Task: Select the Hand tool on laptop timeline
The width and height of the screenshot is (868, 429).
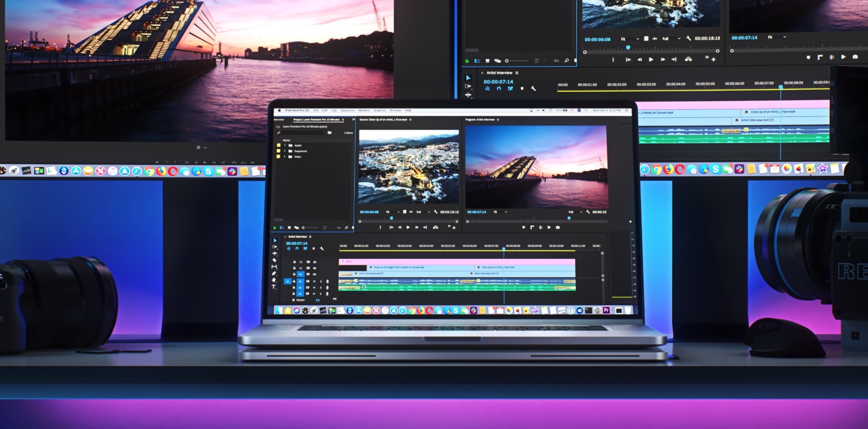Action: pos(274,280)
